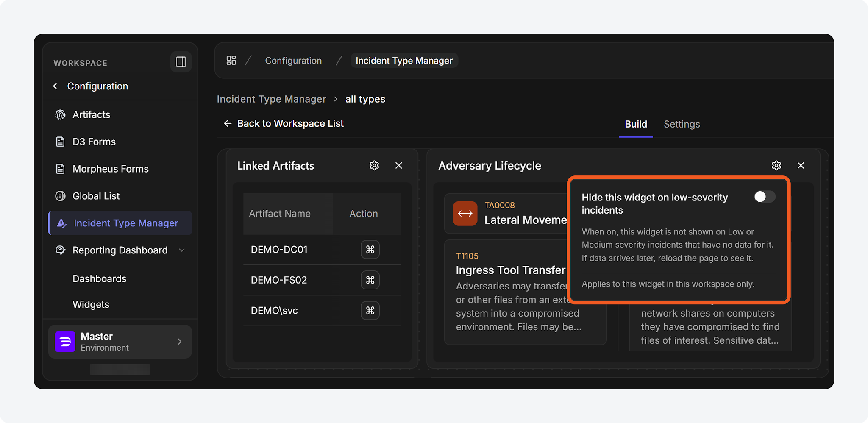The image size is (868, 423).
Task: Open Dashboards in the sidebar
Action: pos(99,278)
